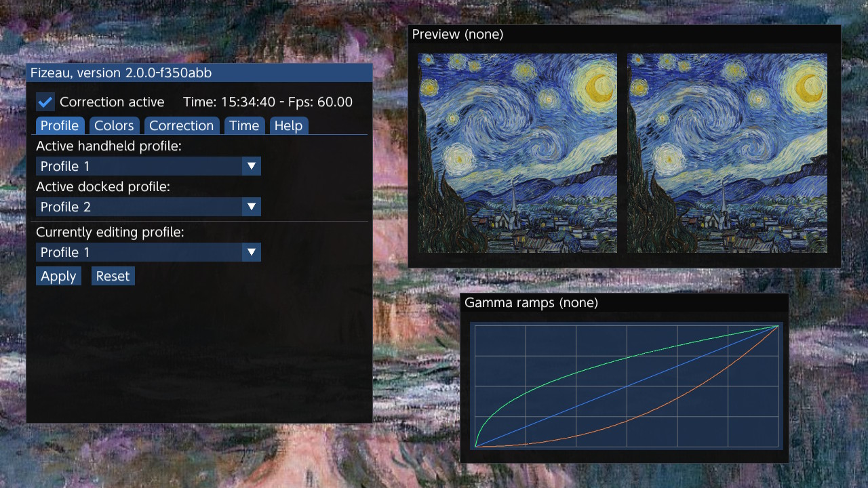
Task: Switch to the Profile tab
Action: (60, 125)
